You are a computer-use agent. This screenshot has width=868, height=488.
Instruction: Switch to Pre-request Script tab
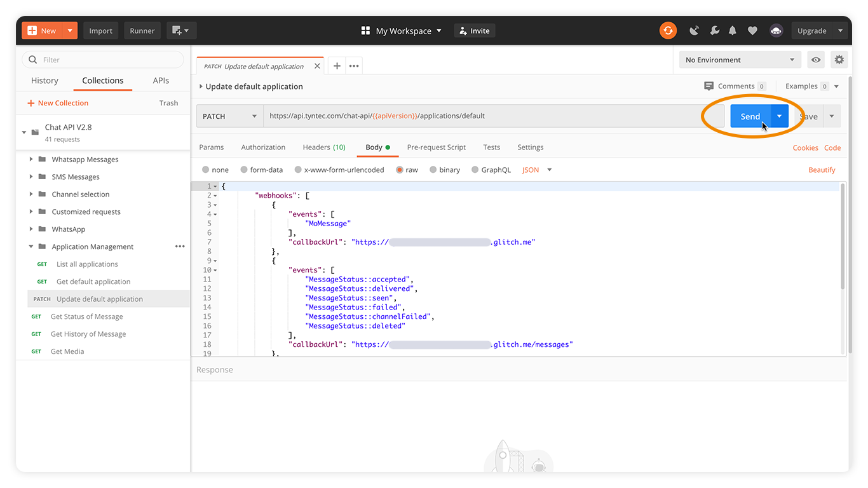tap(437, 147)
